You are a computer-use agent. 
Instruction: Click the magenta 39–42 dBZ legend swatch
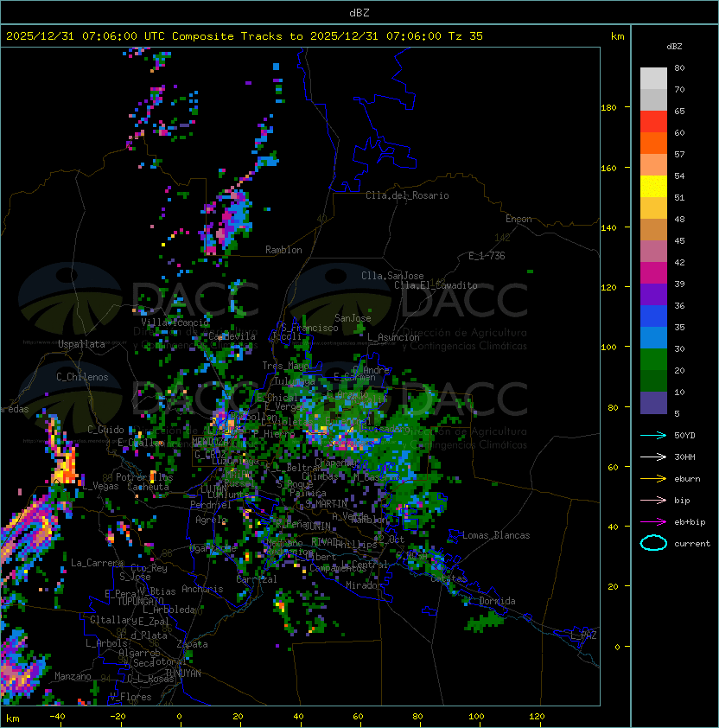pos(653,273)
